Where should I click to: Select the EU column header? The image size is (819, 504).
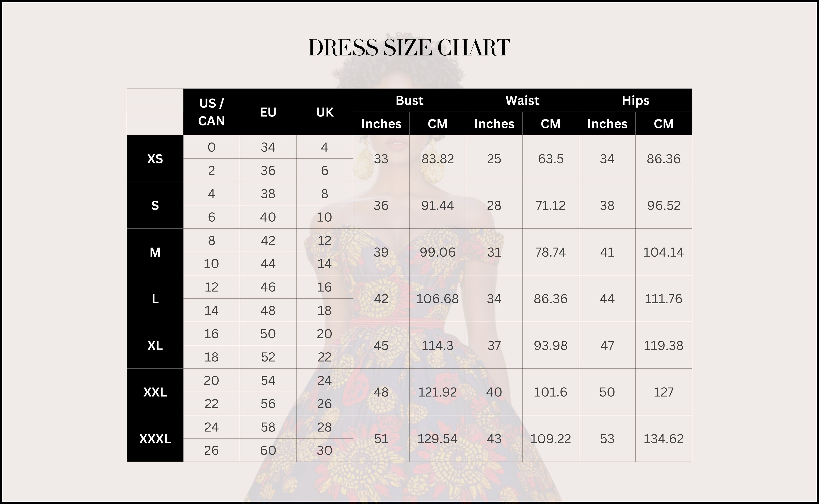tap(268, 112)
